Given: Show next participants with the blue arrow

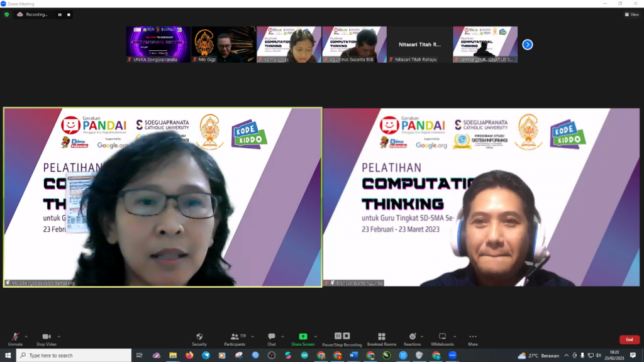Looking at the screenshot, I should click(528, 45).
